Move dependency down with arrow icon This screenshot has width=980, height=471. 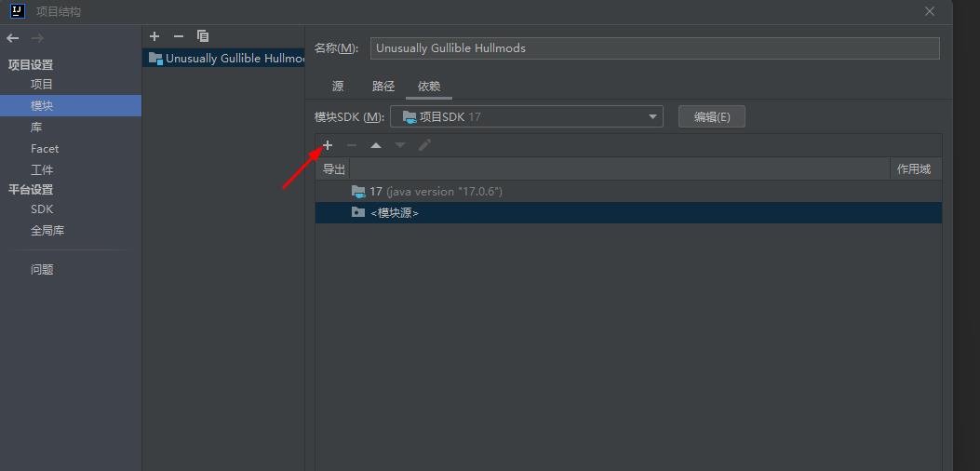(400, 145)
